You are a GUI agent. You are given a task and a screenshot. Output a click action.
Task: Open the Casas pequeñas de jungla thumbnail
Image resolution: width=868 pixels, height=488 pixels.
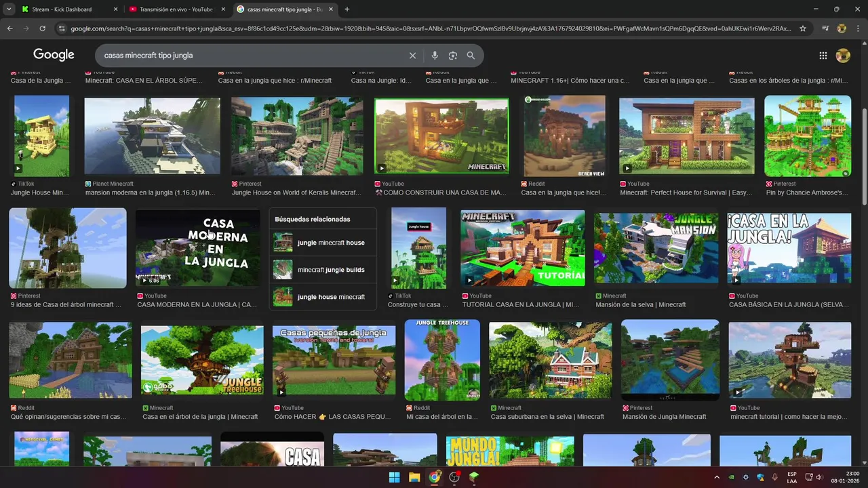click(x=334, y=361)
